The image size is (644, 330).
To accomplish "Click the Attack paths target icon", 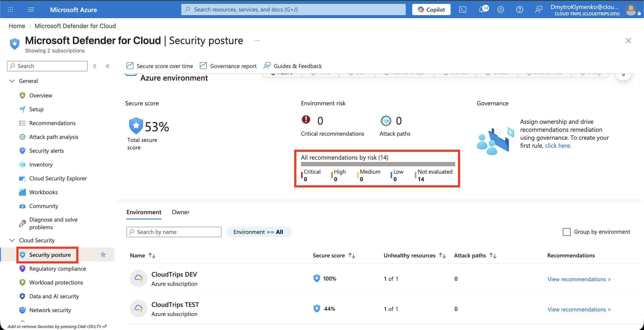I will [386, 121].
